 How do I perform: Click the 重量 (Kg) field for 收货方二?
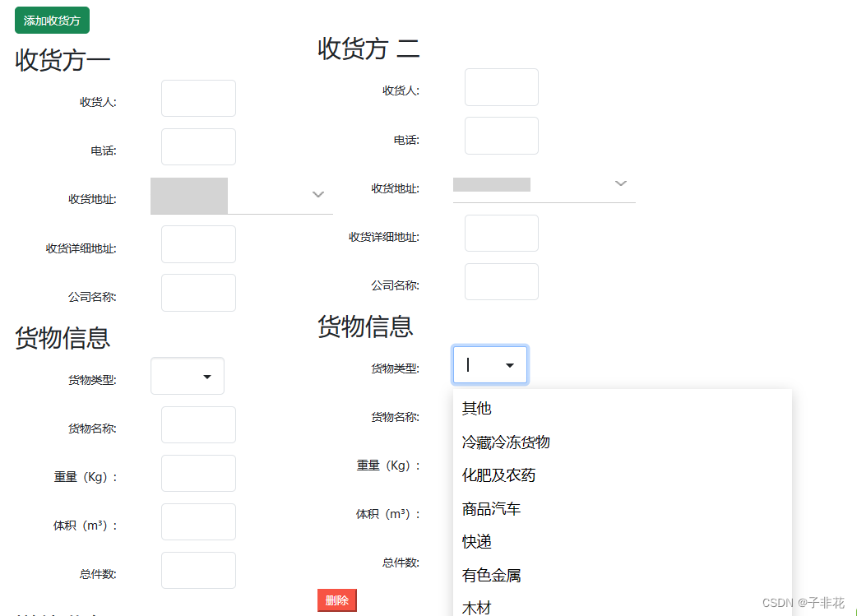501,465
